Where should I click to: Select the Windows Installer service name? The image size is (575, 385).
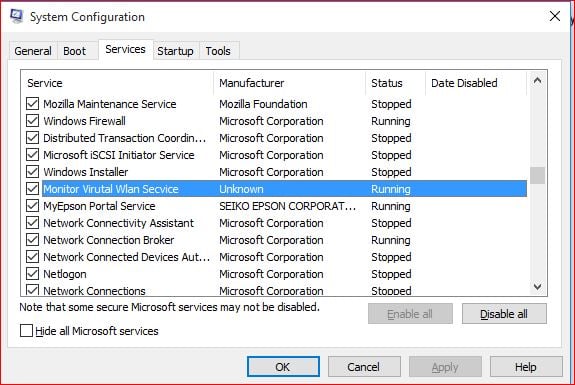pos(86,172)
